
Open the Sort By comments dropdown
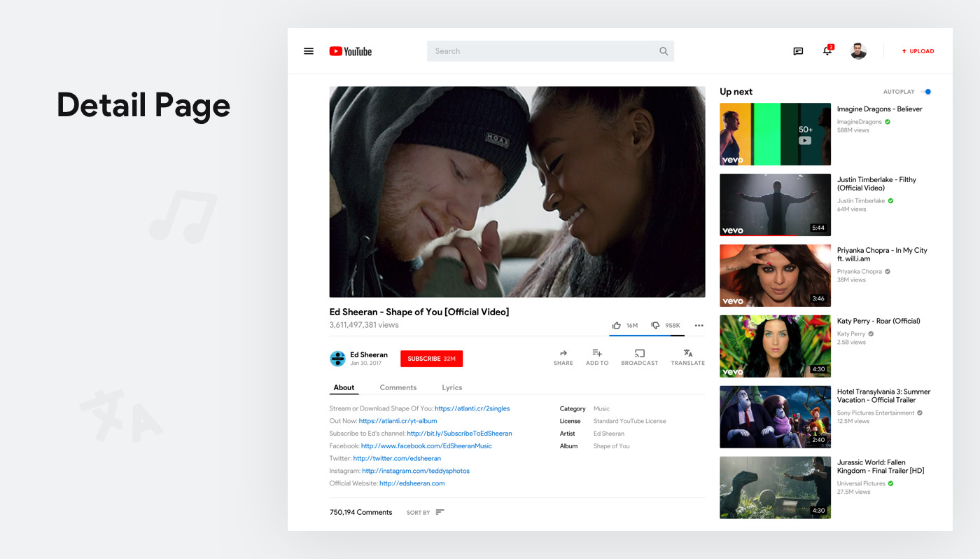coord(426,512)
